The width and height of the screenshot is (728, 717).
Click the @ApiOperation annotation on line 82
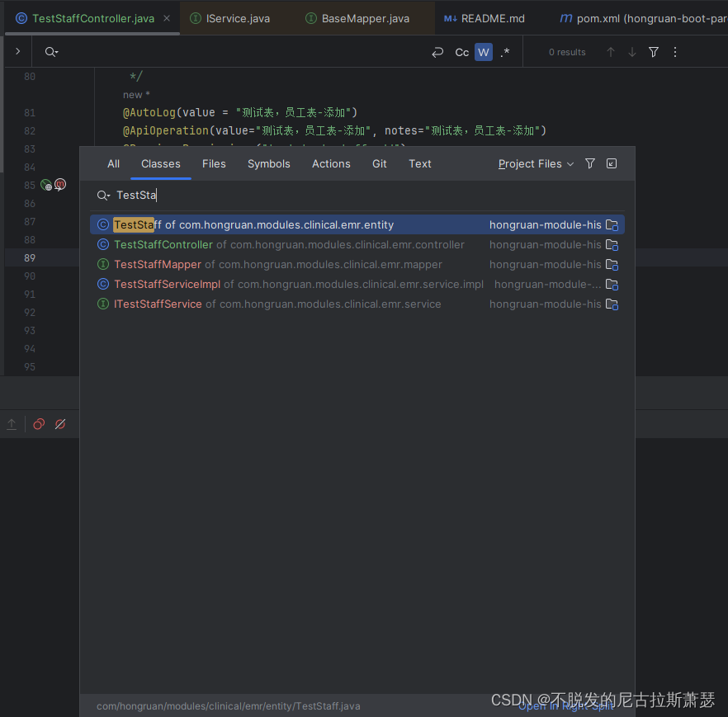coord(166,130)
